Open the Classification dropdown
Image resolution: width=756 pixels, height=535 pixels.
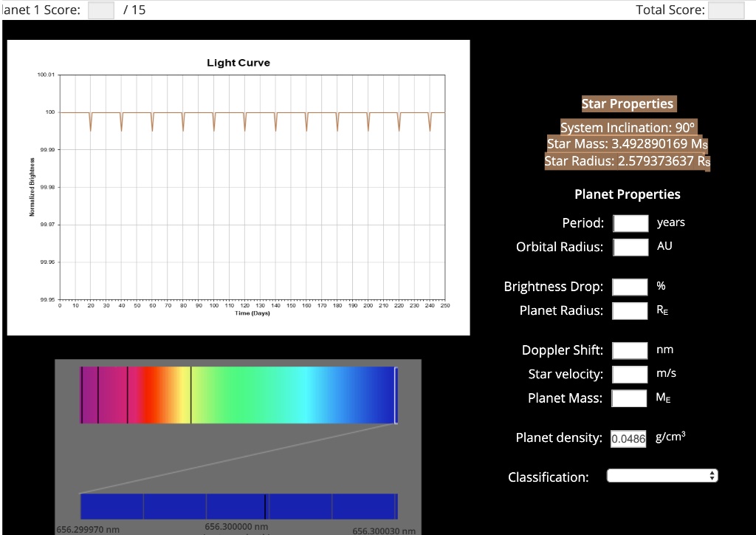coord(662,476)
